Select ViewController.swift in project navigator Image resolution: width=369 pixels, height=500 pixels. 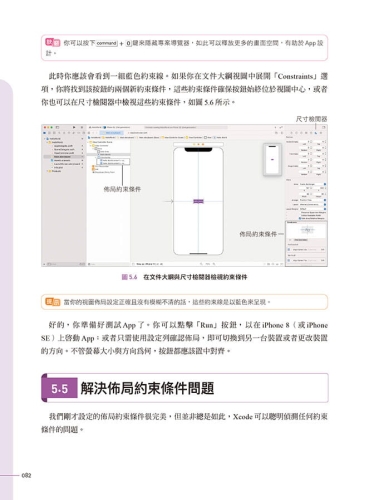point(63,153)
